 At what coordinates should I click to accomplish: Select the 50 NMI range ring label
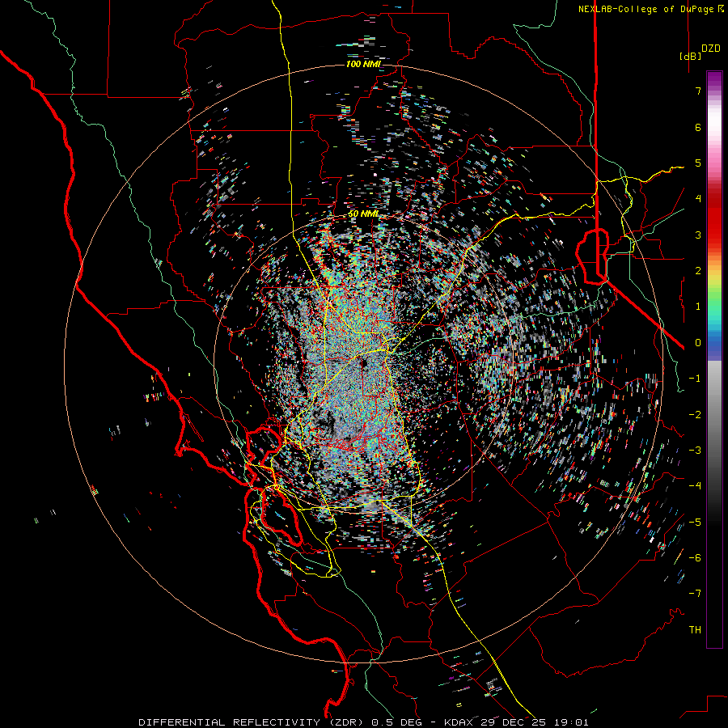point(363,214)
